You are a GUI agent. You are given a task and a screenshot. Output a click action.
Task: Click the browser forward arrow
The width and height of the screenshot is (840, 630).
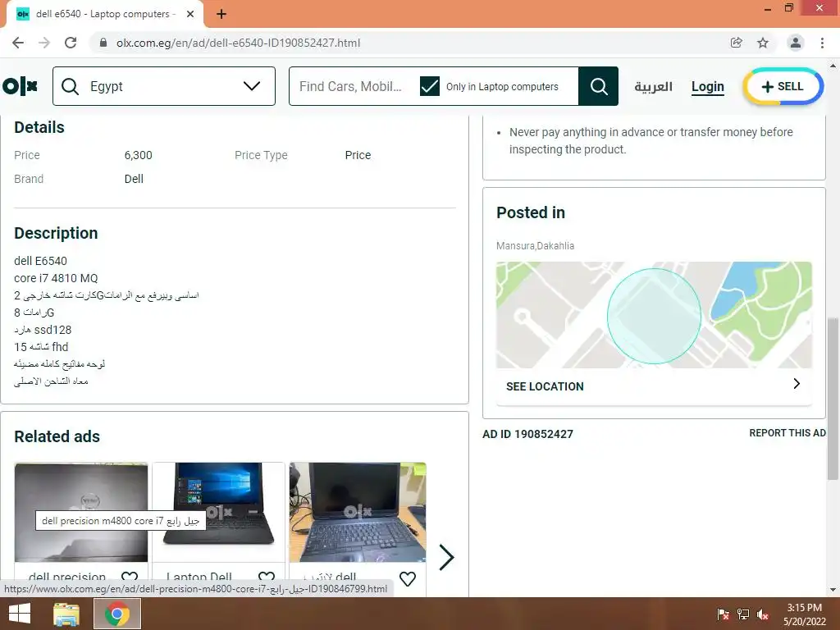click(44, 43)
